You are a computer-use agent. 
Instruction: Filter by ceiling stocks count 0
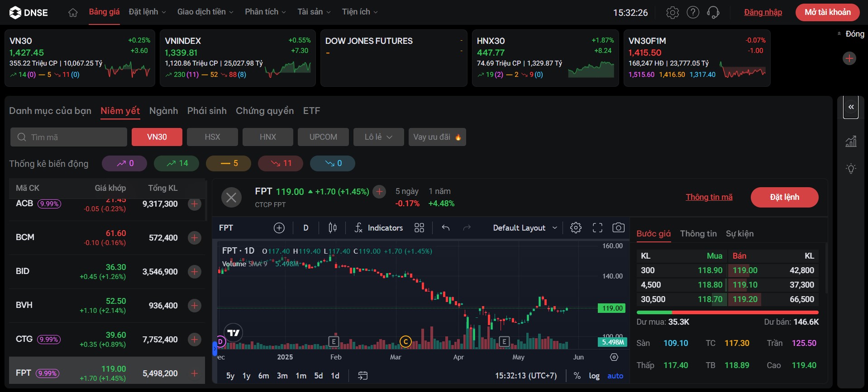[124, 163]
